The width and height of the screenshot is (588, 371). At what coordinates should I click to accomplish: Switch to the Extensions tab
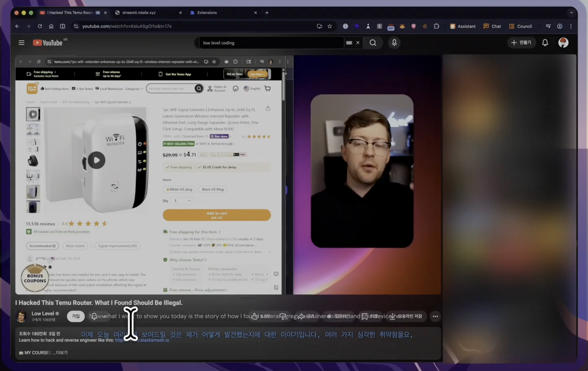tap(207, 12)
